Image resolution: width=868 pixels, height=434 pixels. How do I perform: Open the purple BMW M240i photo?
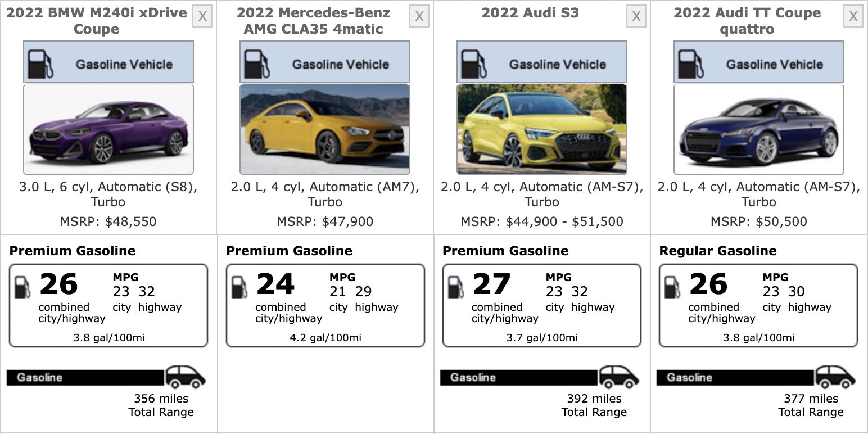tap(108, 129)
